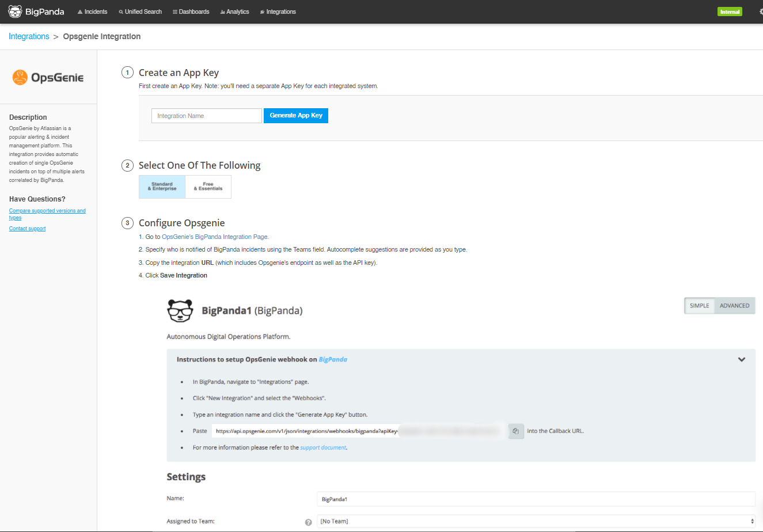Open the Assigned to Team dropdown
This screenshot has width=763, height=532.
(536, 521)
